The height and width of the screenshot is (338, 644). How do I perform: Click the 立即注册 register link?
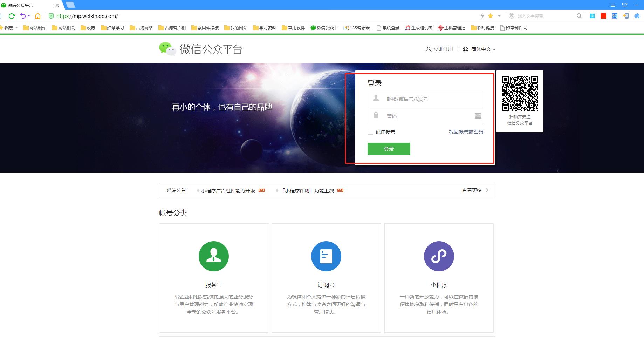(439, 49)
